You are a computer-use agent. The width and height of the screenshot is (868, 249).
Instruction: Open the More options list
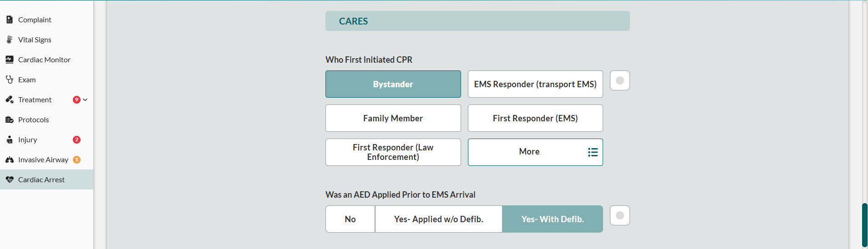(x=535, y=152)
